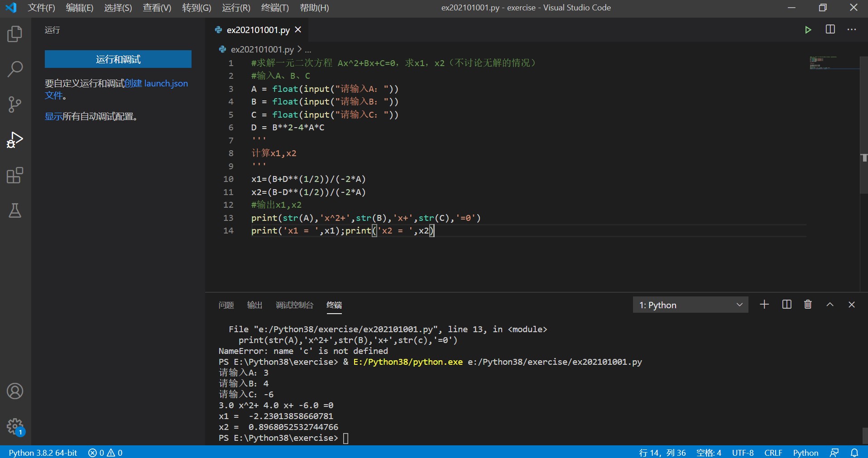Select the 终端 panel tab
Viewport: 868px width, 458px height.
(334, 305)
